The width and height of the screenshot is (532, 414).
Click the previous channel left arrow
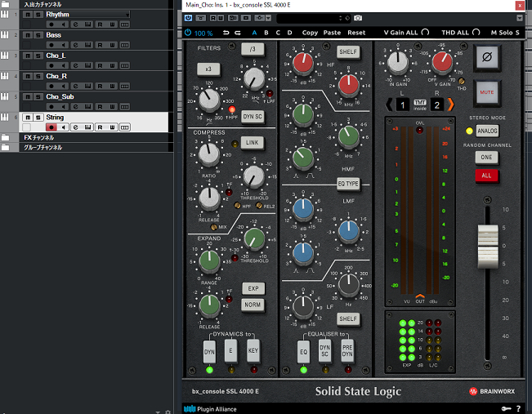coord(389,105)
